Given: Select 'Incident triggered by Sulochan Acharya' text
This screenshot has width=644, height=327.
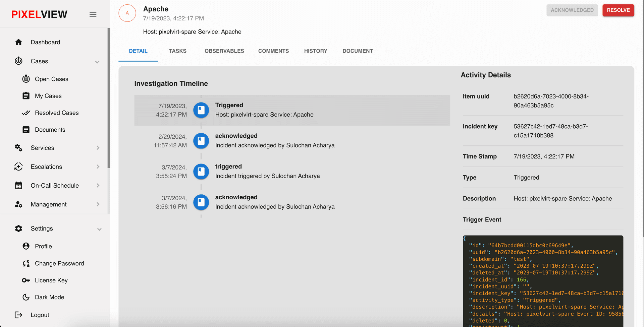Looking at the screenshot, I should pyautogui.click(x=267, y=176).
